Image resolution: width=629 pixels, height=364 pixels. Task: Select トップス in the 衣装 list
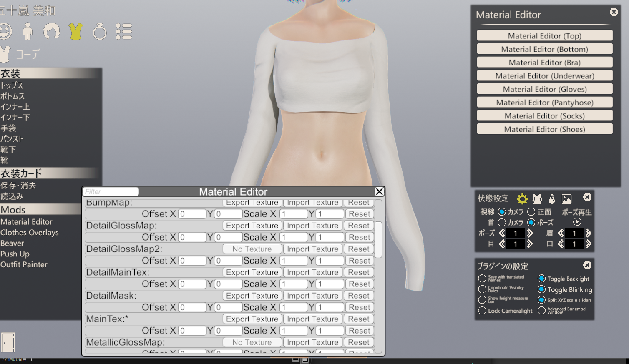click(12, 85)
